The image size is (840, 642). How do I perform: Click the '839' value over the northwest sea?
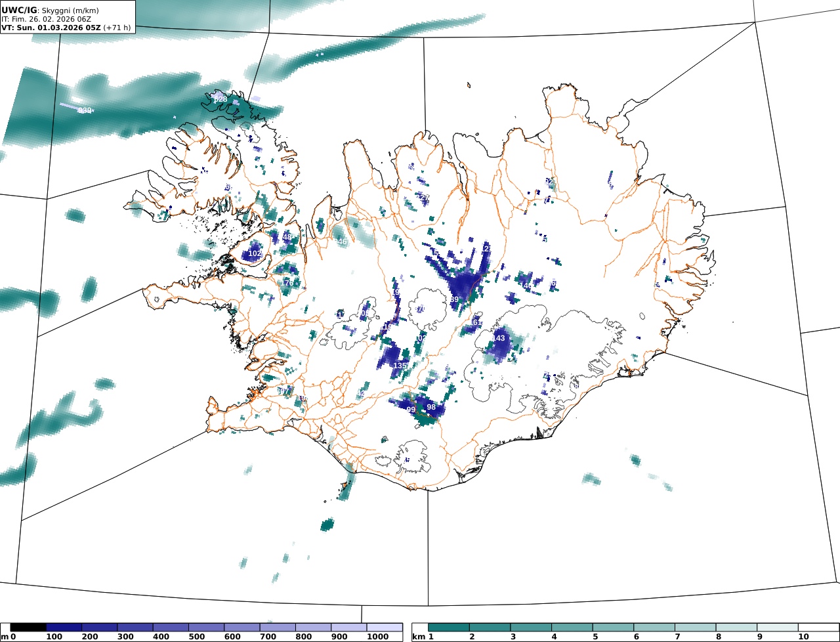pyautogui.click(x=85, y=110)
